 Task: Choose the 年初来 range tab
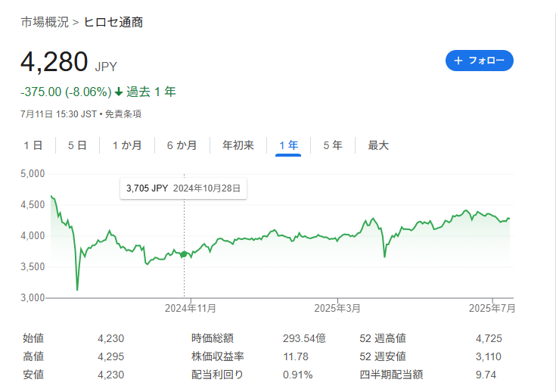[x=238, y=145]
